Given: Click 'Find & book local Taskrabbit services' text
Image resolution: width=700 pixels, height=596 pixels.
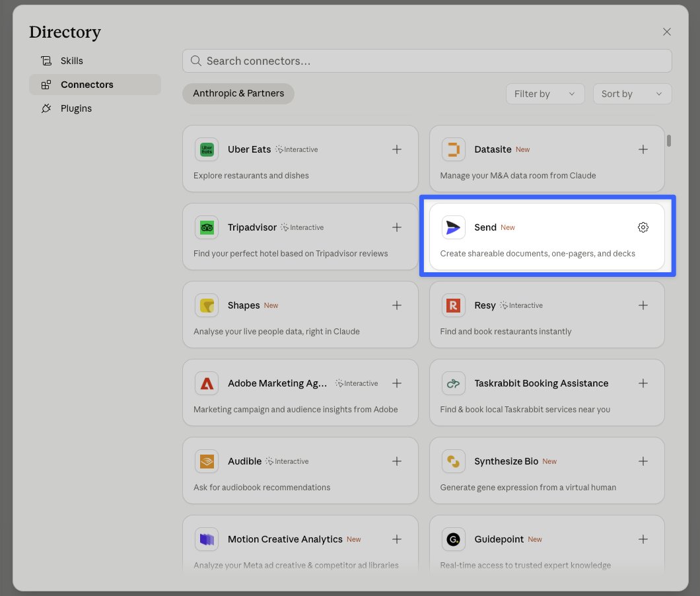Looking at the screenshot, I should [525, 409].
